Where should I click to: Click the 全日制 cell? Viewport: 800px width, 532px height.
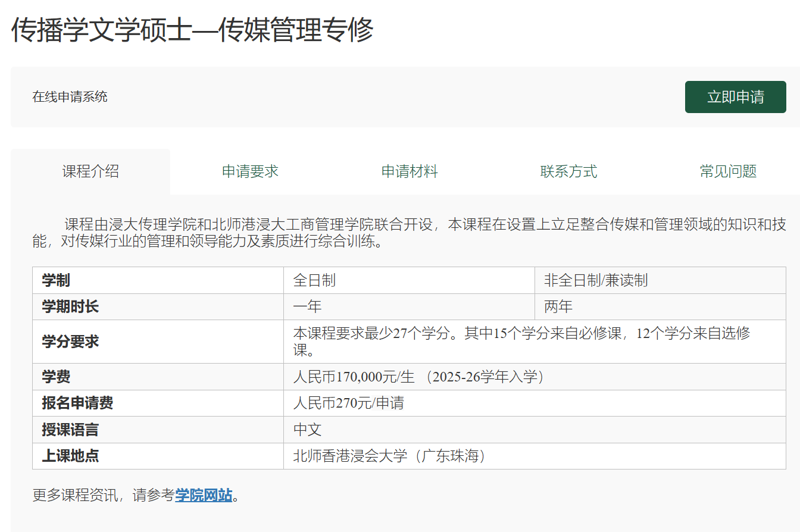click(x=410, y=280)
